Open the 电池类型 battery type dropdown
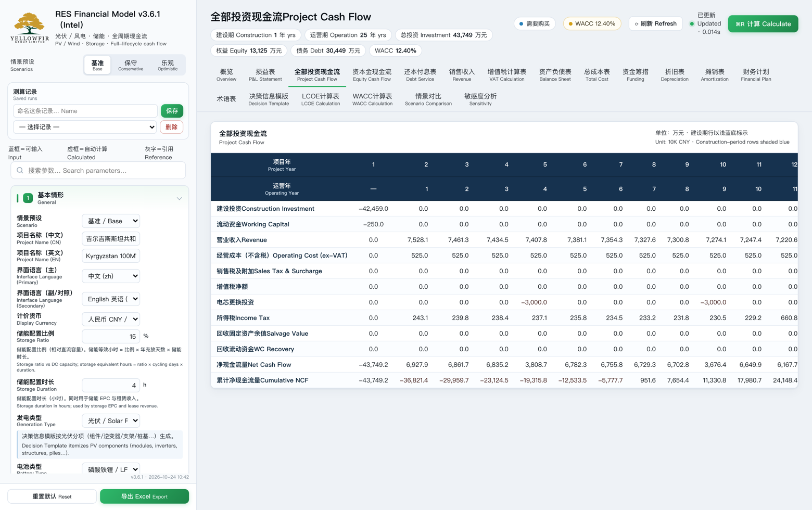 click(111, 469)
